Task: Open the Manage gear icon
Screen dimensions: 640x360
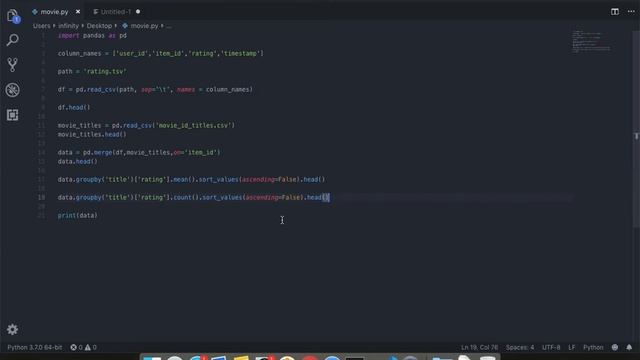Action: (12, 329)
